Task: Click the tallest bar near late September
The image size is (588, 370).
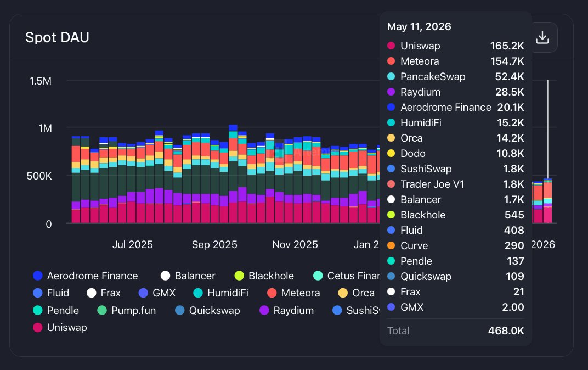Action: 233,174
